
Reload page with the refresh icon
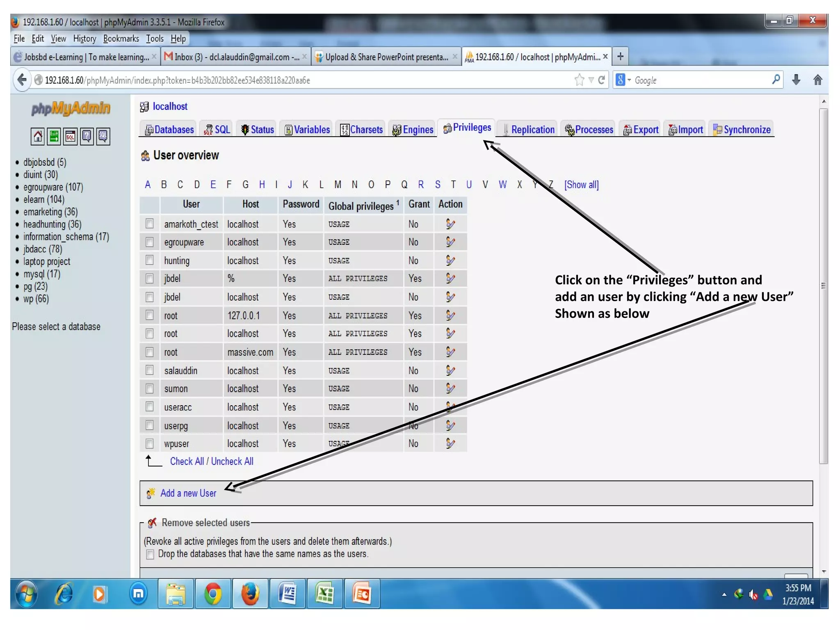601,80
